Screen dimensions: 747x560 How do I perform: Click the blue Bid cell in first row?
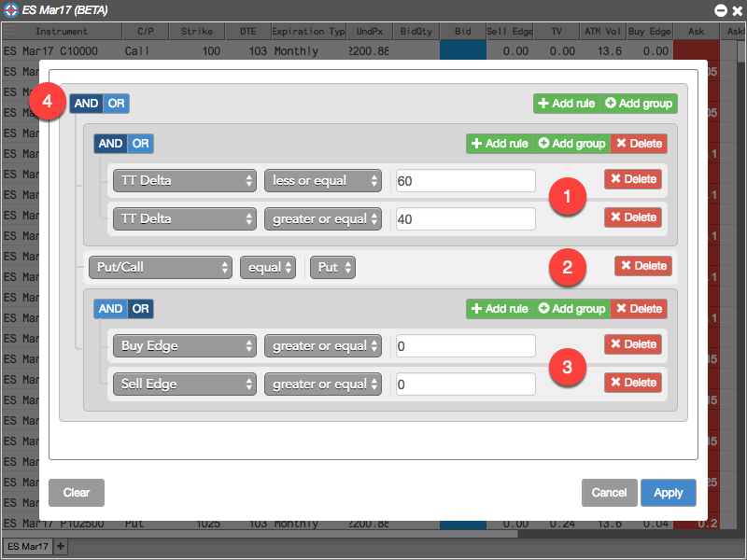[462, 50]
